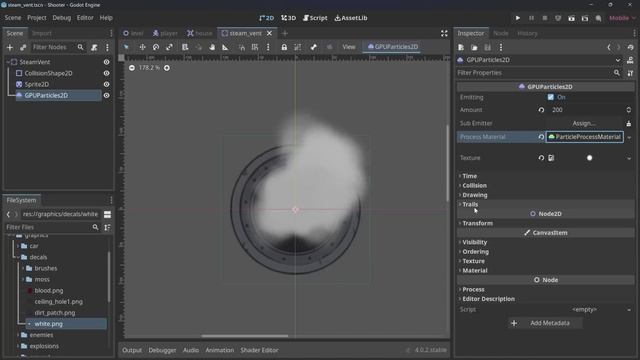Choose the Move Mode tool
This screenshot has height=360, width=640.
click(142, 47)
